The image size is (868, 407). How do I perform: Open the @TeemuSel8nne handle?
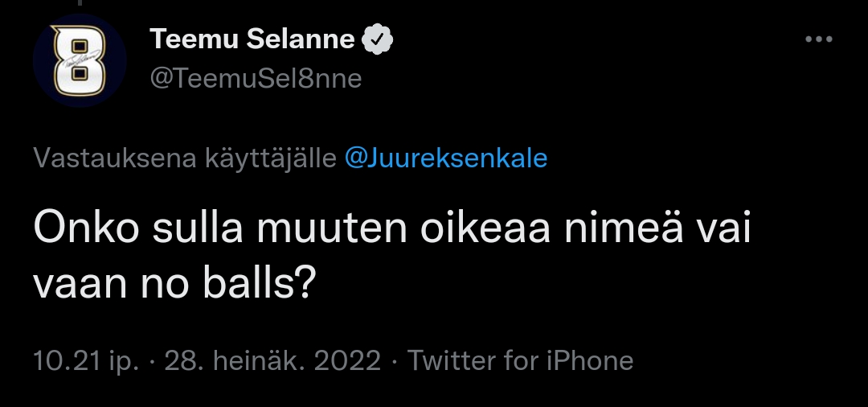click(x=256, y=79)
